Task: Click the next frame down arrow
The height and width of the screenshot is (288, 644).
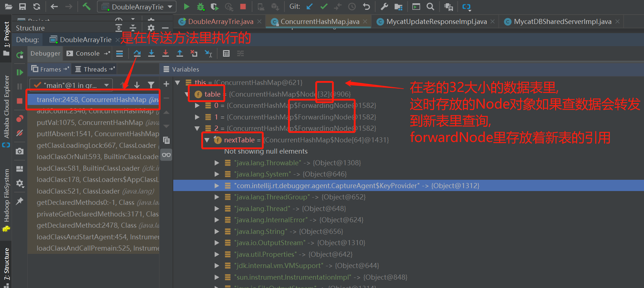Action: [137, 85]
